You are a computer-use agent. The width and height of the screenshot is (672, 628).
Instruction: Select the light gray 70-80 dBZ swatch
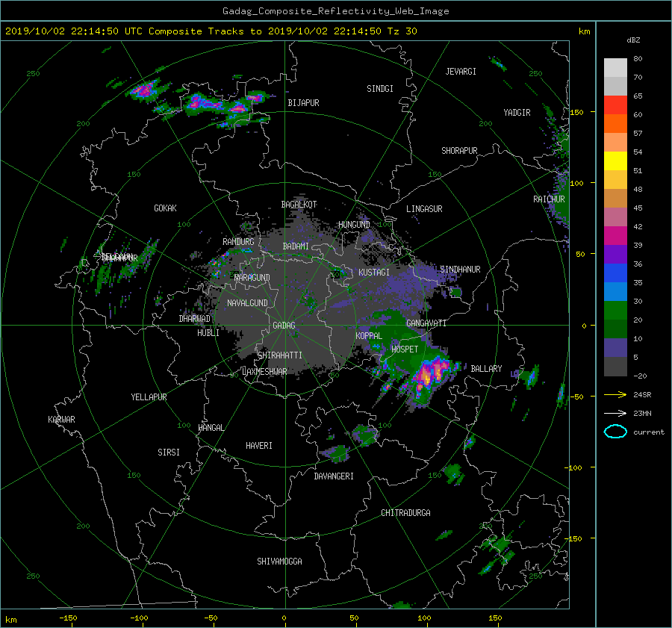click(615, 68)
